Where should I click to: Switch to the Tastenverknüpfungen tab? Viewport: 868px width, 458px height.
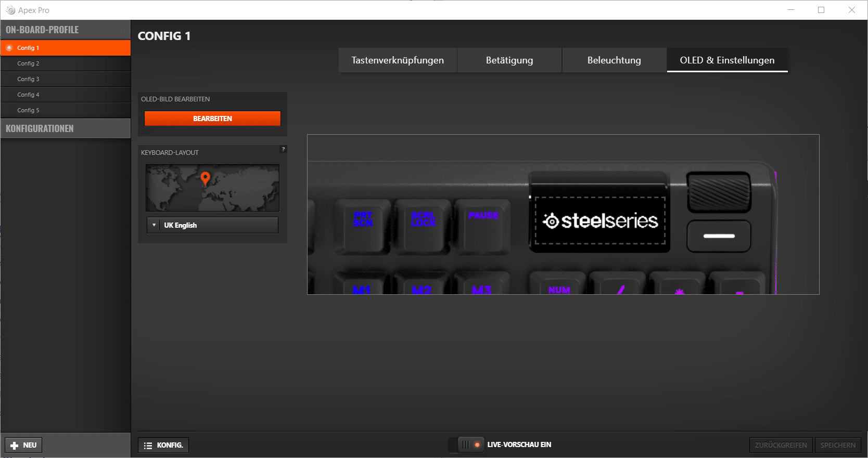pyautogui.click(x=398, y=60)
